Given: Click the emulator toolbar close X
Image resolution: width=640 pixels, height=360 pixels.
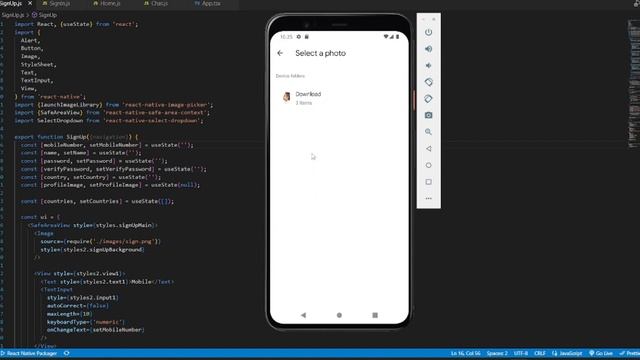Looking at the screenshot, I should point(433,19).
